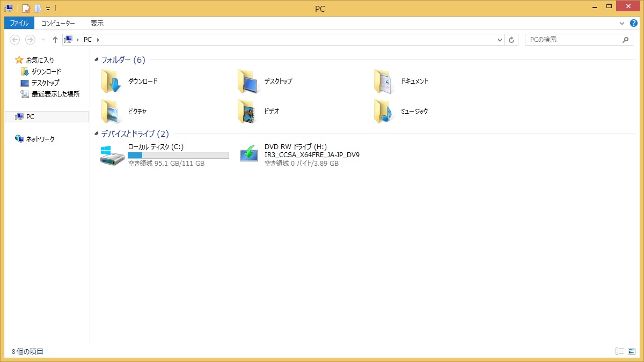Click the IR3_CCSA_X64FRE_JA-JP_DV9 label
Viewport: 644px width, 362px height.
click(x=312, y=155)
